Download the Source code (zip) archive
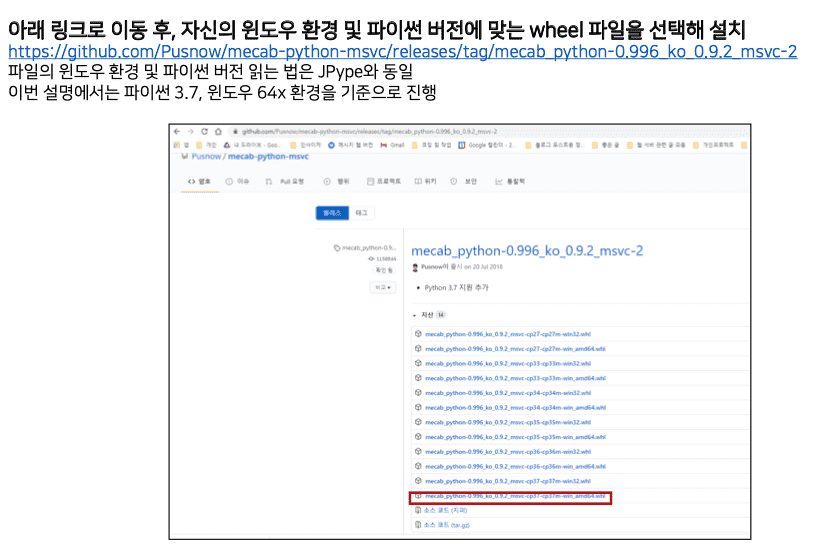The image size is (824, 549). pyautogui.click(x=446, y=510)
